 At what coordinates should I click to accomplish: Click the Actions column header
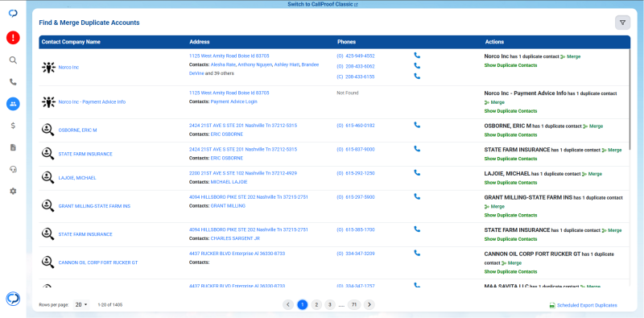(x=494, y=42)
